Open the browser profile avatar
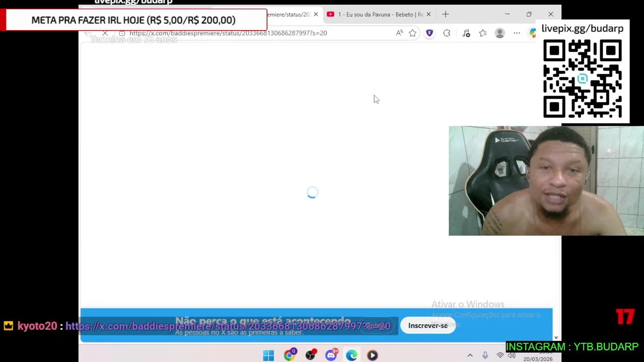This screenshot has width=644, height=362. (x=500, y=33)
